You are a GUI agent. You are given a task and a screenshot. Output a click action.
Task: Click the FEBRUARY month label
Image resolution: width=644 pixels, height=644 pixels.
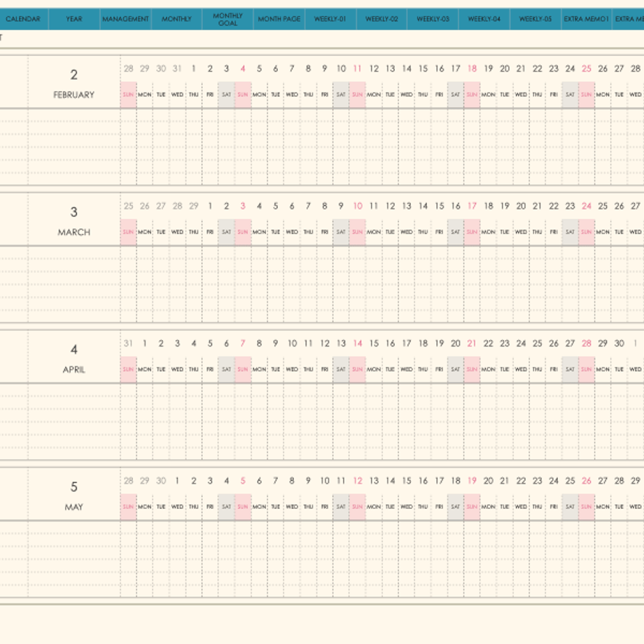pyautogui.click(x=74, y=95)
